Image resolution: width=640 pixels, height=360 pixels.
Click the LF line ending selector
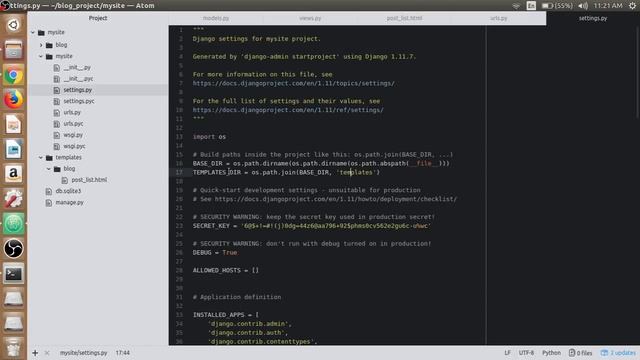click(x=507, y=353)
